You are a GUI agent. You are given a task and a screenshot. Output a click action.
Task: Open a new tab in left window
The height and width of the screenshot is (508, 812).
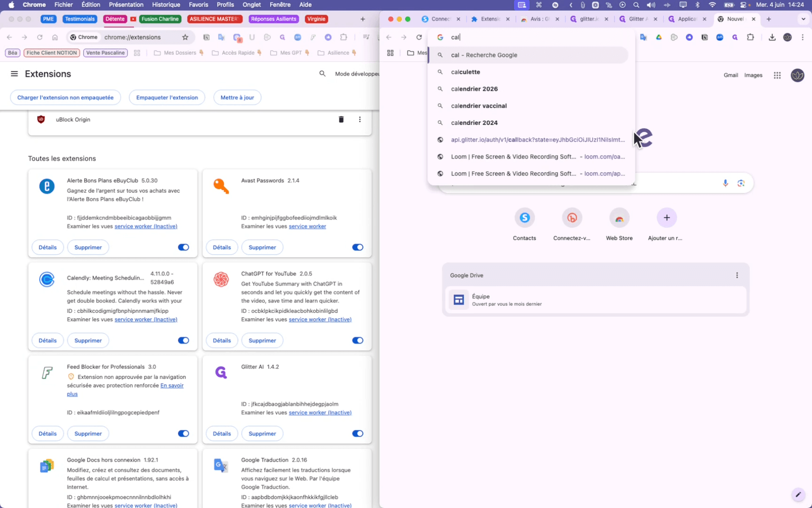click(x=362, y=19)
